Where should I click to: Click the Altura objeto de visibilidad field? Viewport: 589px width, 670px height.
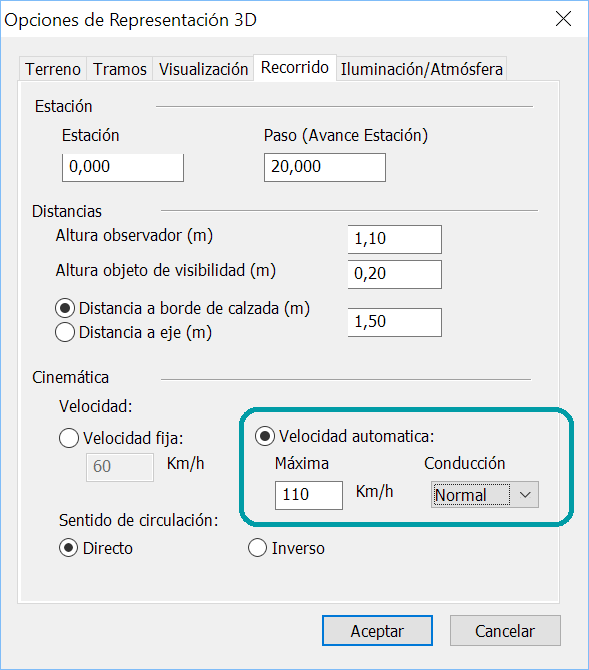395,274
